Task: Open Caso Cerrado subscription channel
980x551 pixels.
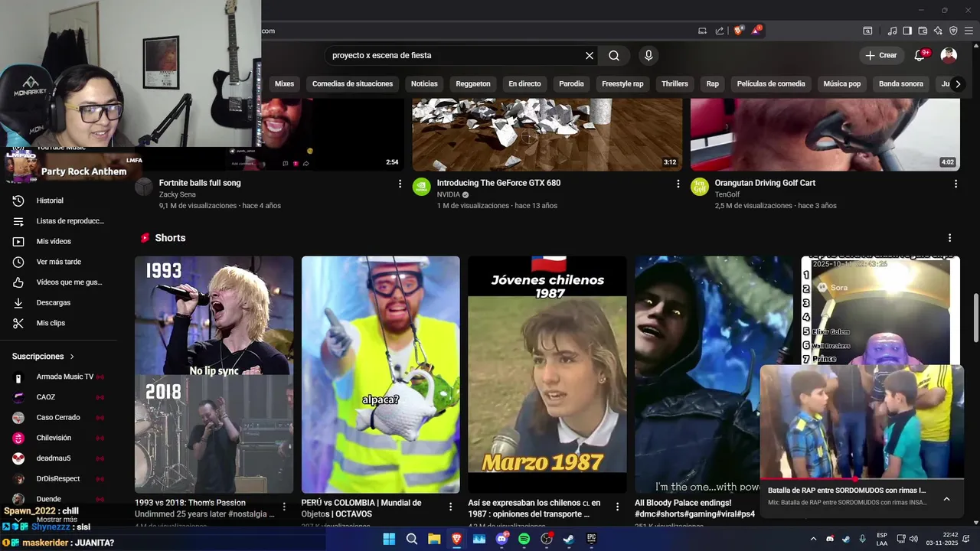Action: click(x=58, y=418)
